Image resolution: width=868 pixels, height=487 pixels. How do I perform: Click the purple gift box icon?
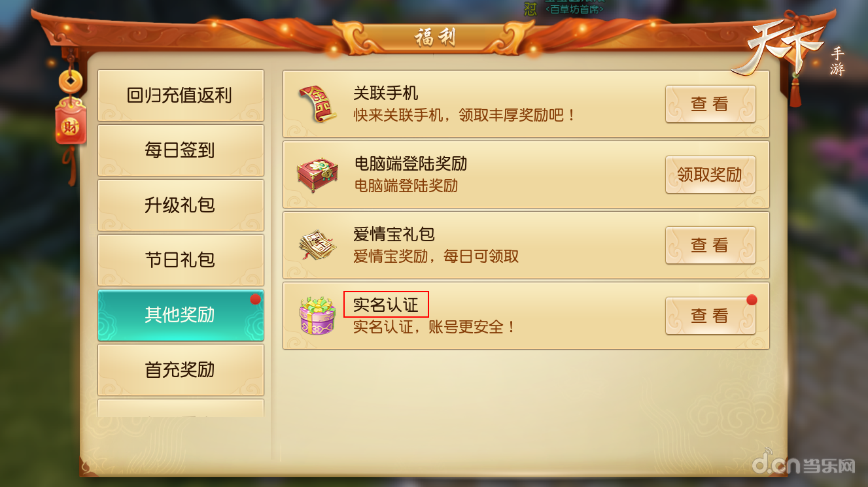(317, 316)
